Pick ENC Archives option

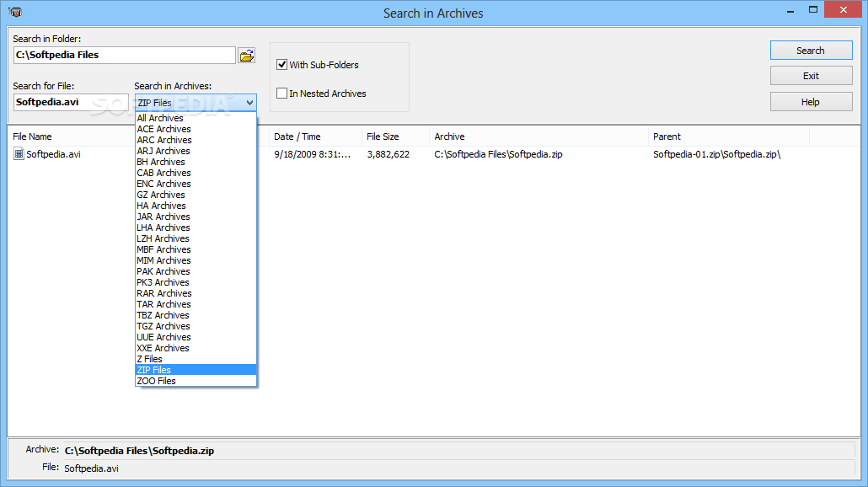[x=196, y=184]
